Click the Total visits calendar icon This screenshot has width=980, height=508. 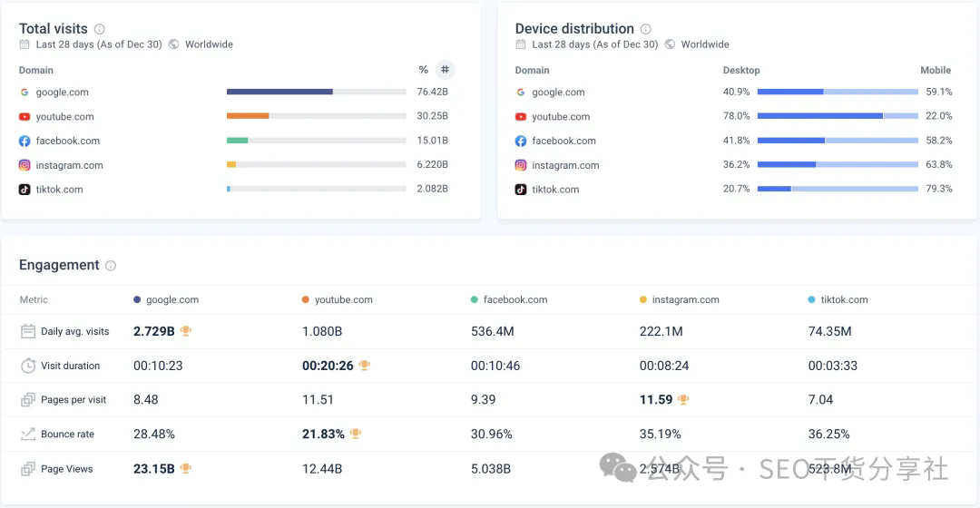pyautogui.click(x=24, y=44)
